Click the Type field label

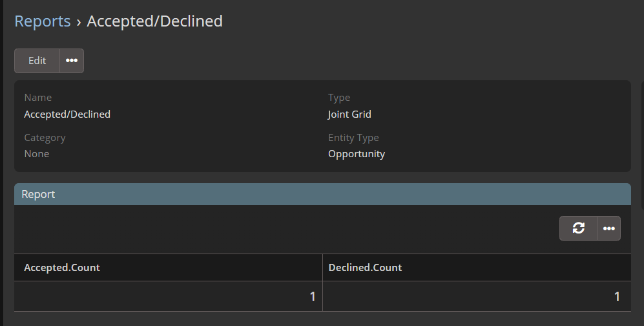[339, 98]
